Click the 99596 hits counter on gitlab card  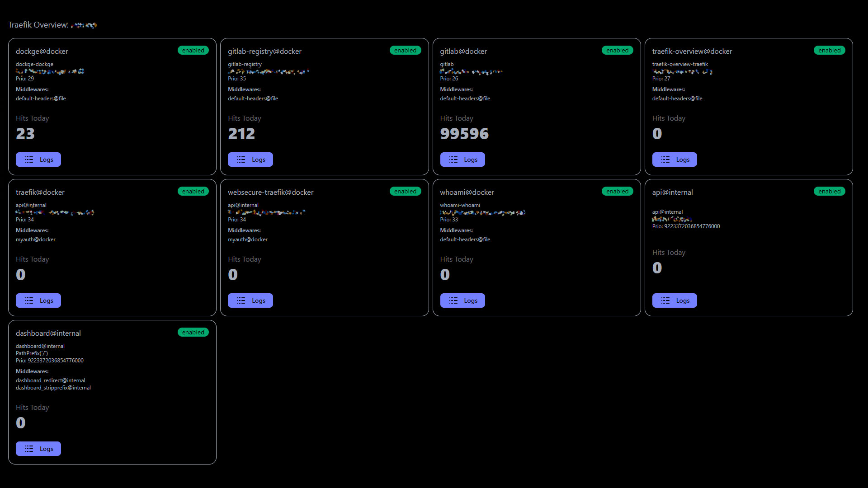point(464,134)
